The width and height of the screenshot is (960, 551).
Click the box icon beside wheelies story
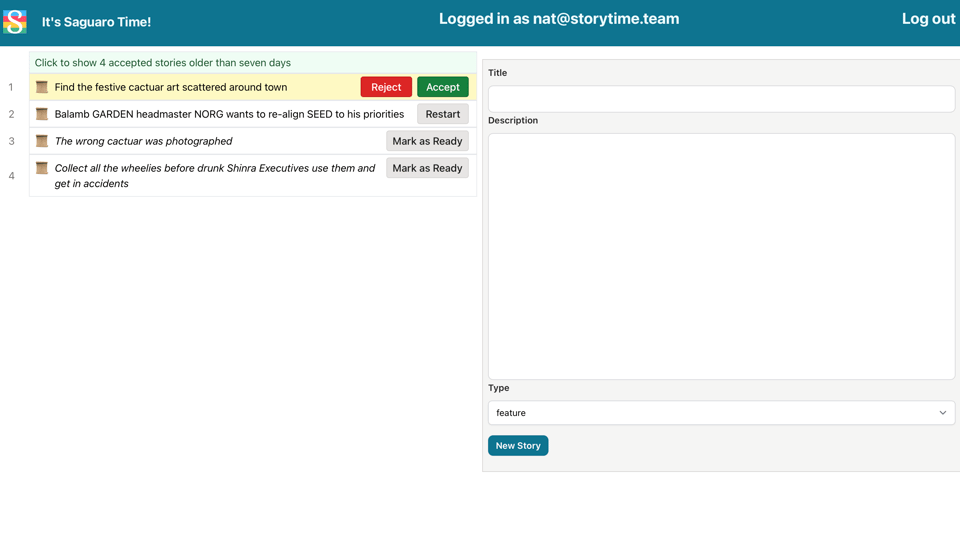coord(42,168)
